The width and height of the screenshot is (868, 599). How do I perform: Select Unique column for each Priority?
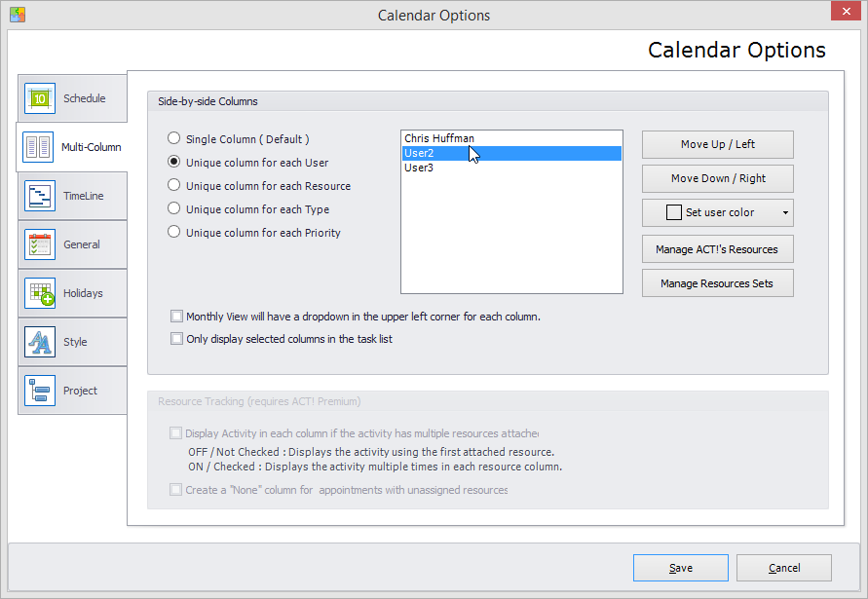click(x=173, y=232)
